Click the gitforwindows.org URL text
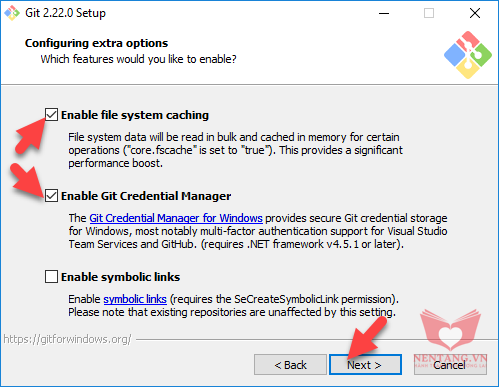This screenshot has height=387, width=499. [67, 339]
